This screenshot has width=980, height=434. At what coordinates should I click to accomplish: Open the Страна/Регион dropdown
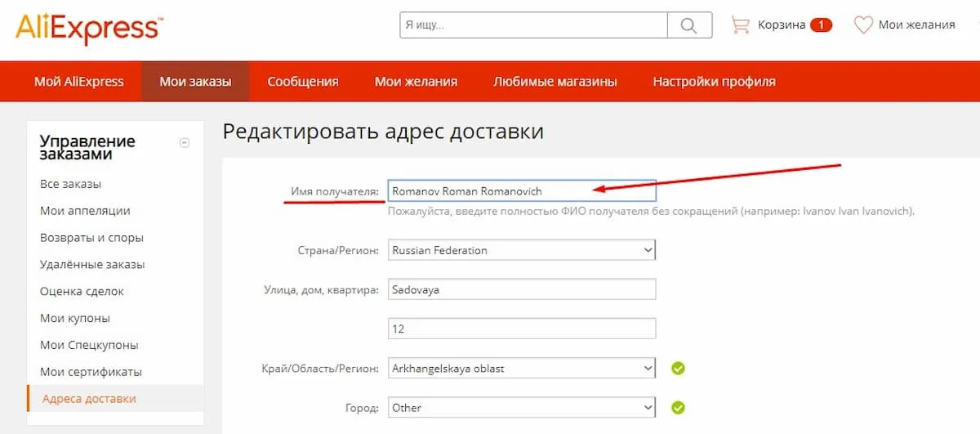[x=521, y=250]
